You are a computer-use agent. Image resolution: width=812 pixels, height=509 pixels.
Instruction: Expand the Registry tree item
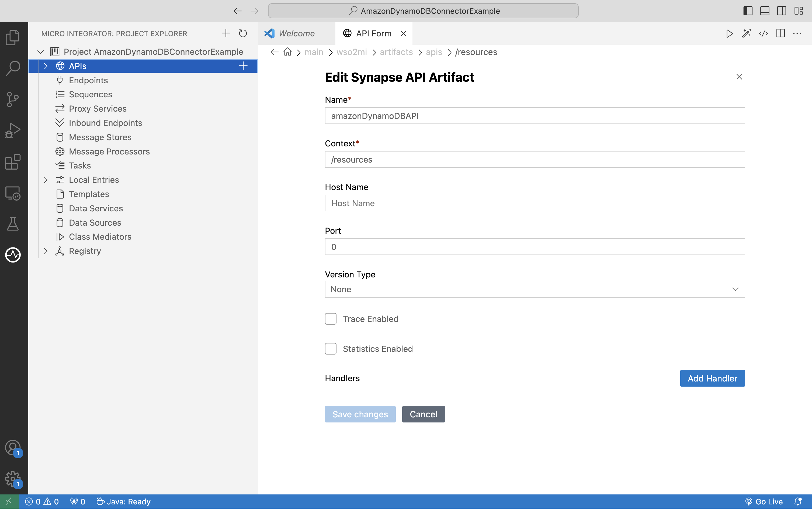(x=46, y=251)
